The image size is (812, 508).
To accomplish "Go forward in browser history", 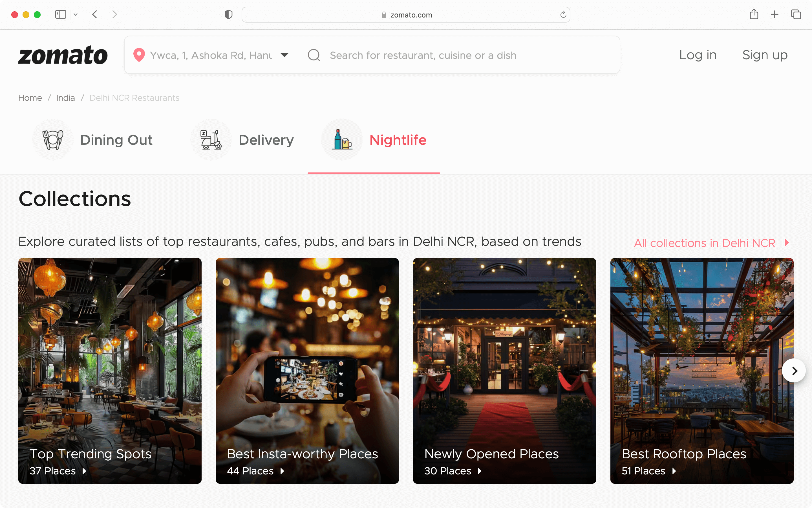I will pos(114,14).
